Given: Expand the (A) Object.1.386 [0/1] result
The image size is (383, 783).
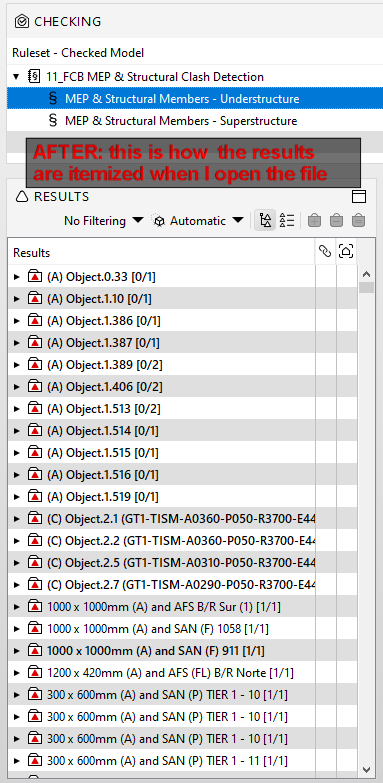Looking at the screenshot, I should [x=17, y=321].
